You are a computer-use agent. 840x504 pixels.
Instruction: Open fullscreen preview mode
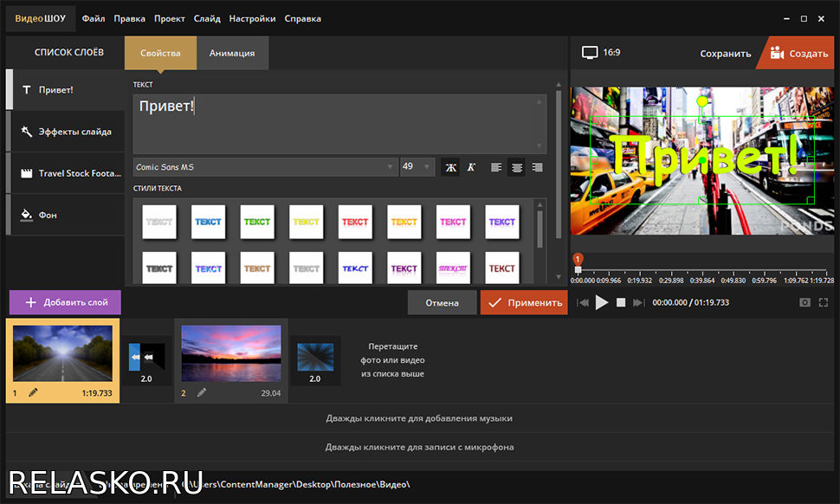(824, 302)
